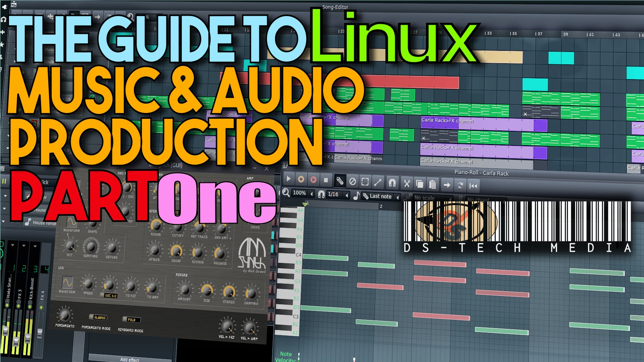Select the Erase mode tool
Screen dimensions: 644x362
pyautogui.click(x=353, y=182)
